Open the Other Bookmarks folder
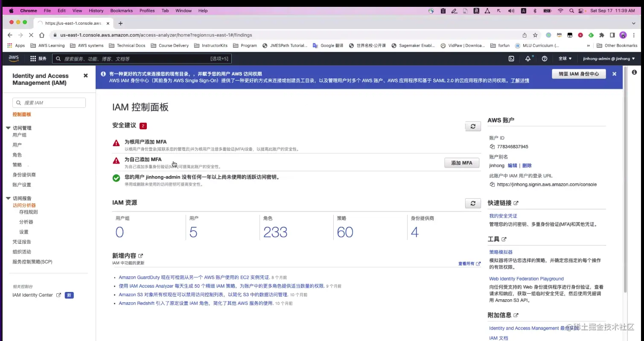Screen dimensions: 644x341 617,46
